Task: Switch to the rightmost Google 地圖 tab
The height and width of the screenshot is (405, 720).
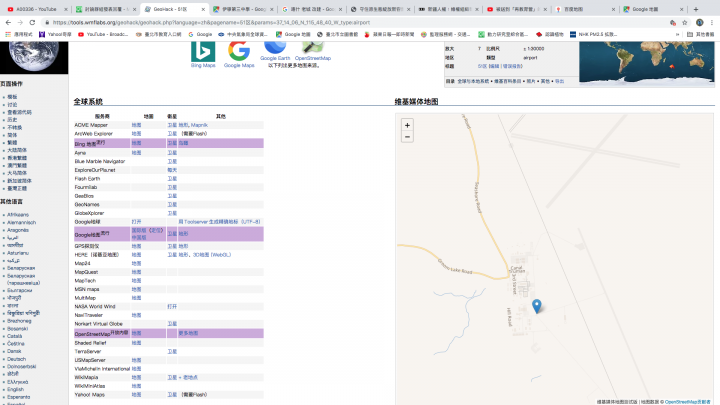Action: [x=652, y=9]
